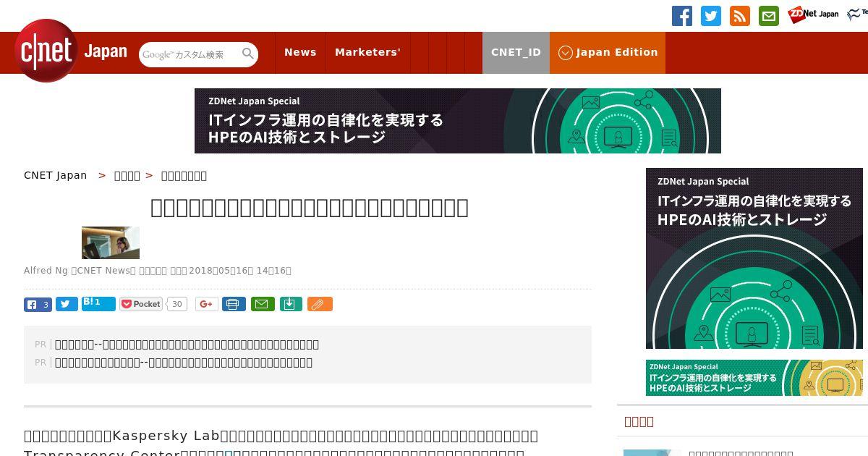Click the article author thumbnail photo
Viewport: 868px width, 456px height.
coord(111,242)
